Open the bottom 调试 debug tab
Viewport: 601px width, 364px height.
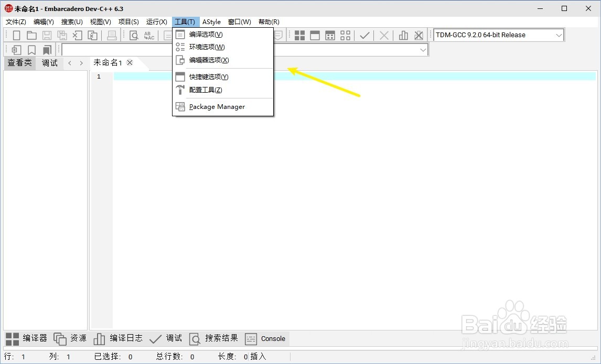point(166,338)
